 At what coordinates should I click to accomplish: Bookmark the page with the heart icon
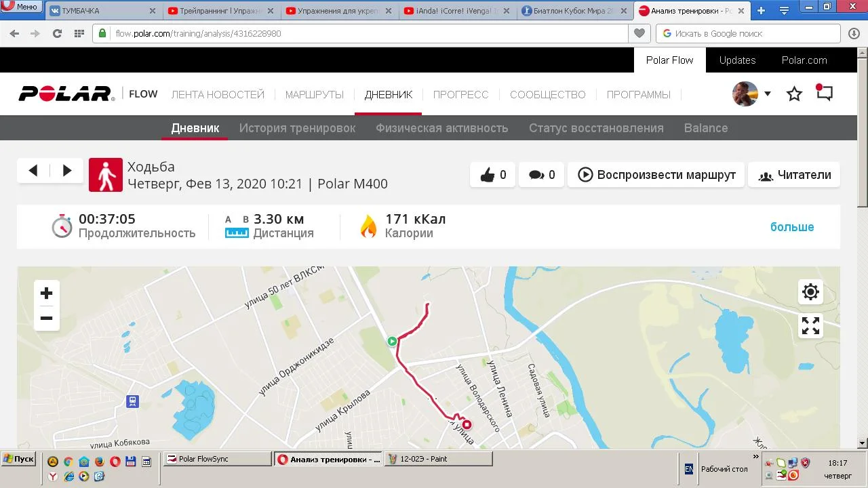coord(639,33)
